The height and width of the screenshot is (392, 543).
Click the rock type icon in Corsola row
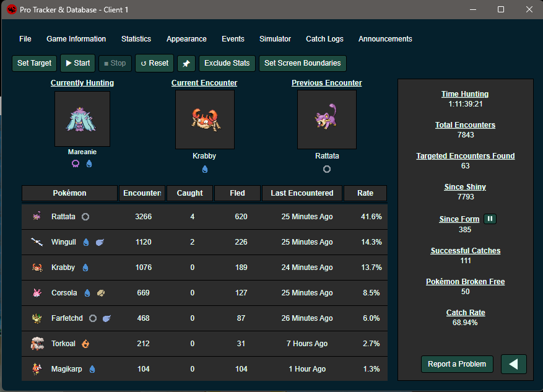coord(101,293)
